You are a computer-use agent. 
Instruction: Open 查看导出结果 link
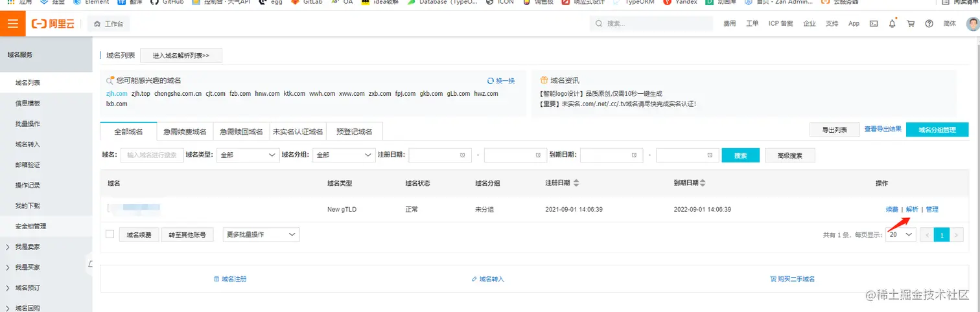tap(883, 129)
